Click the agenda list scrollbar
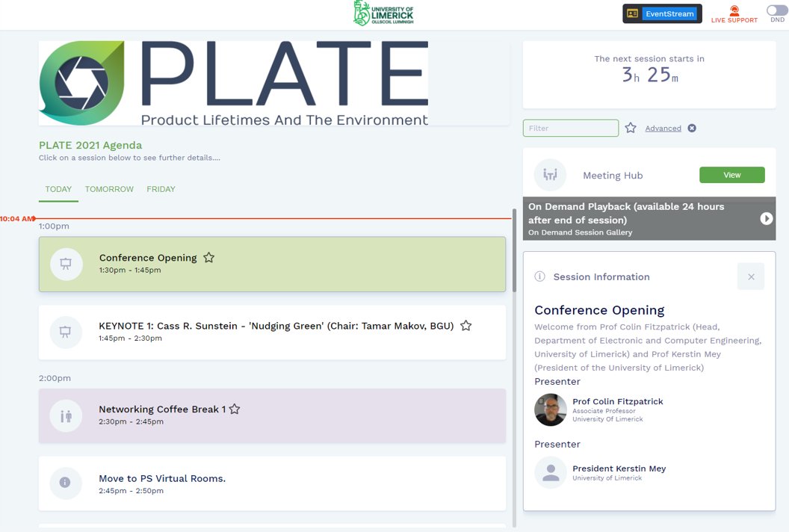Screen dimensions: 789x532 [514, 250]
